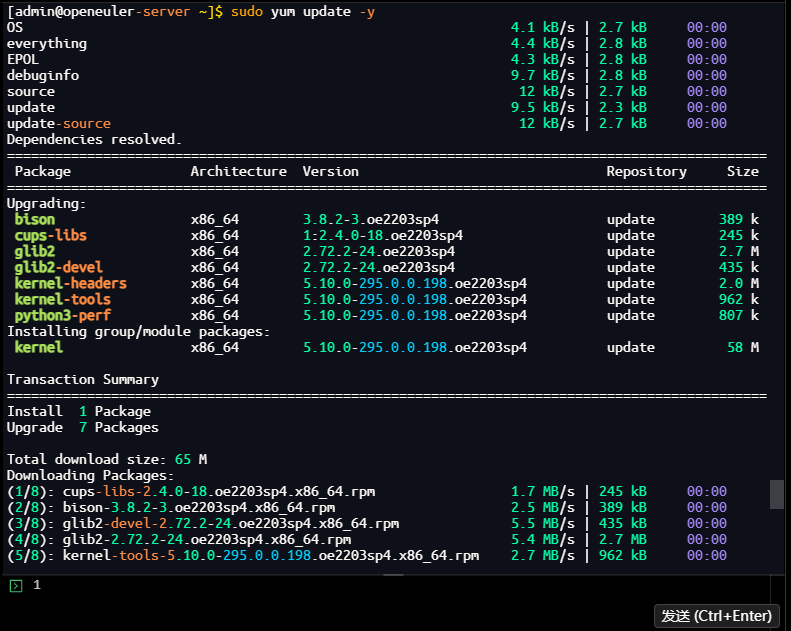The height and width of the screenshot is (631, 791).
Task: Click the "Size" column header
Action: 742,171
